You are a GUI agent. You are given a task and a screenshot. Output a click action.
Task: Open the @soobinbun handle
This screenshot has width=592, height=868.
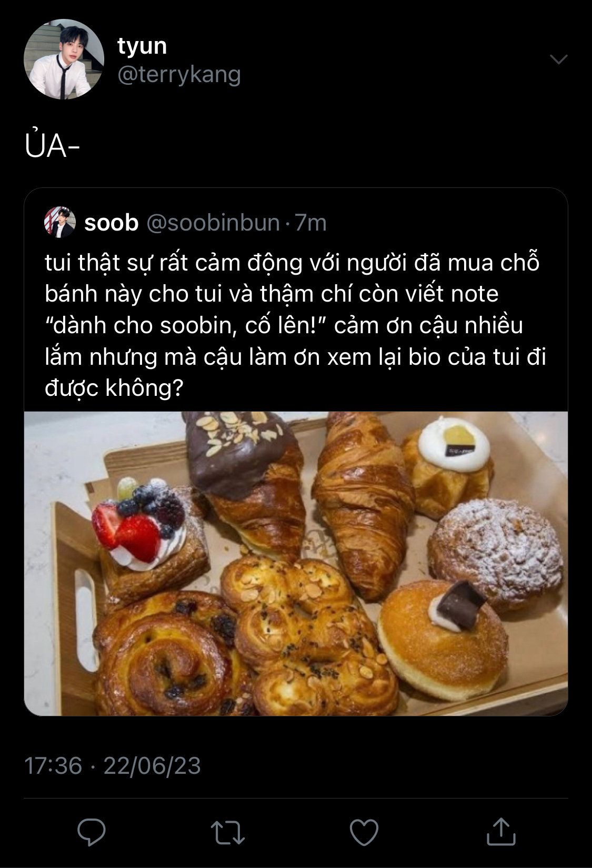[213, 223]
